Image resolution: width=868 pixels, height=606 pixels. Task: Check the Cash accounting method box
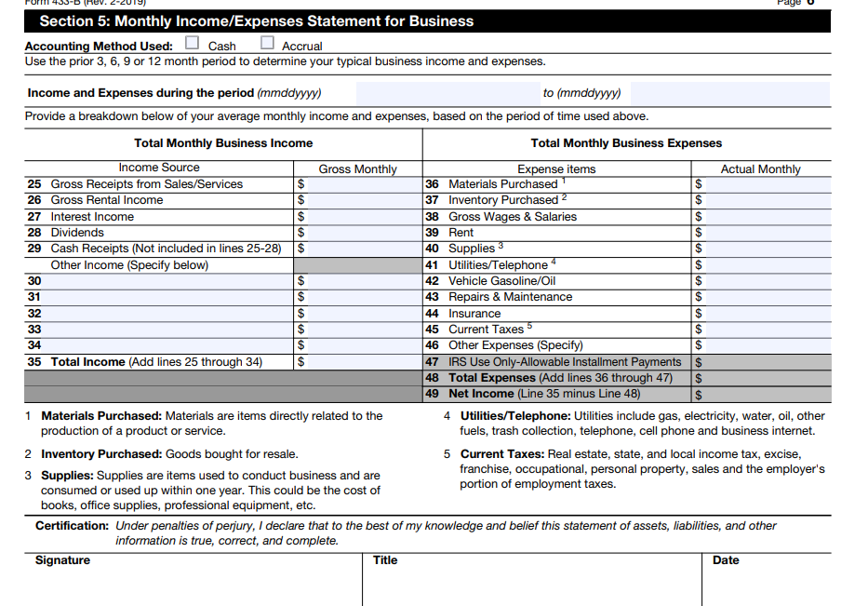tap(192, 43)
